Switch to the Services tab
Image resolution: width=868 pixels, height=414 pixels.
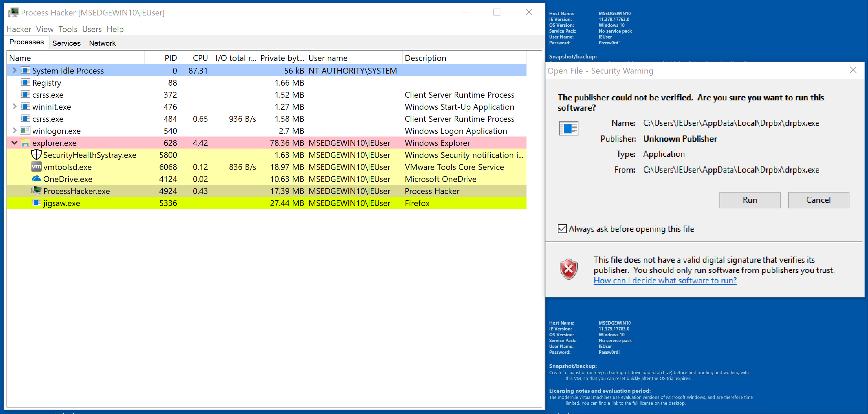66,43
